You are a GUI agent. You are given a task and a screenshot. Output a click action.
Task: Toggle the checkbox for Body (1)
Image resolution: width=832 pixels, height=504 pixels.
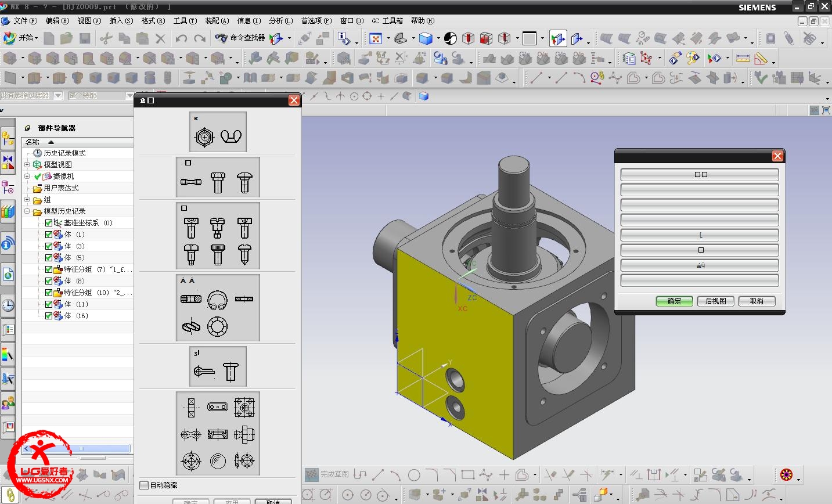pyautogui.click(x=49, y=235)
